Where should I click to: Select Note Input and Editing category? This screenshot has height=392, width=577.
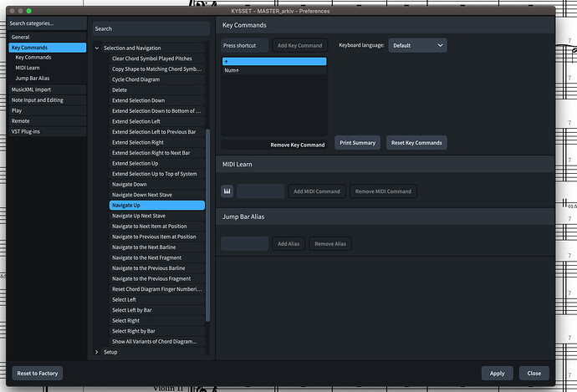pyautogui.click(x=48, y=100)
